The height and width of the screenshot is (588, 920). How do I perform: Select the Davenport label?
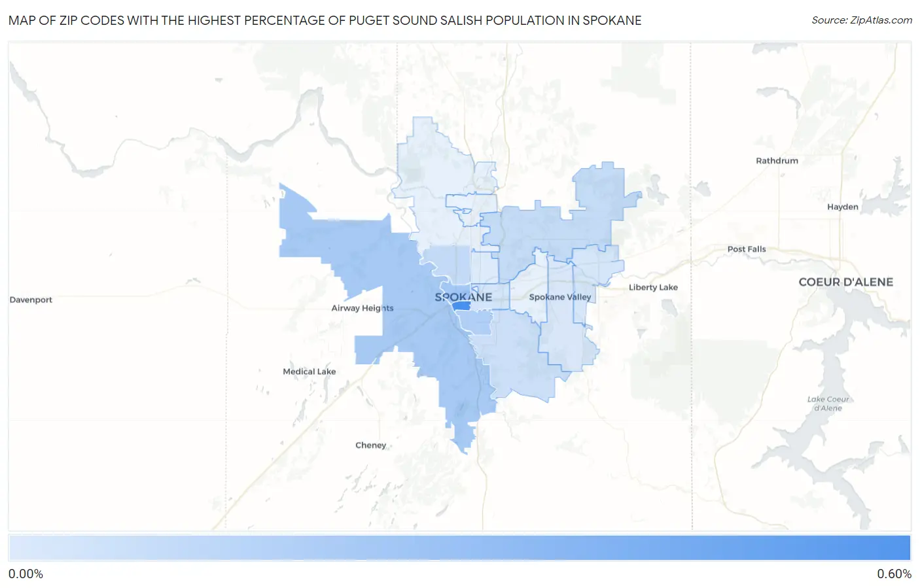(31, 300)
